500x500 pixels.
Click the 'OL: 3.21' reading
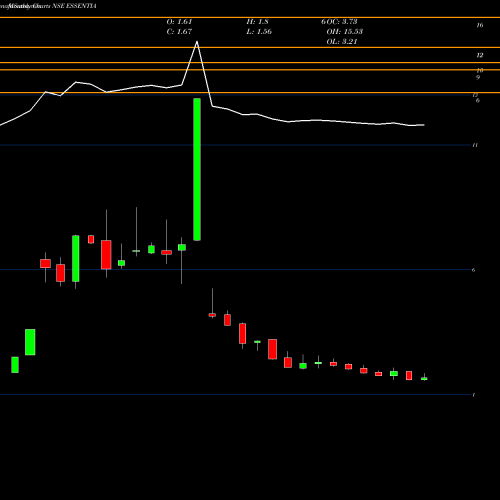click(342, 42)
